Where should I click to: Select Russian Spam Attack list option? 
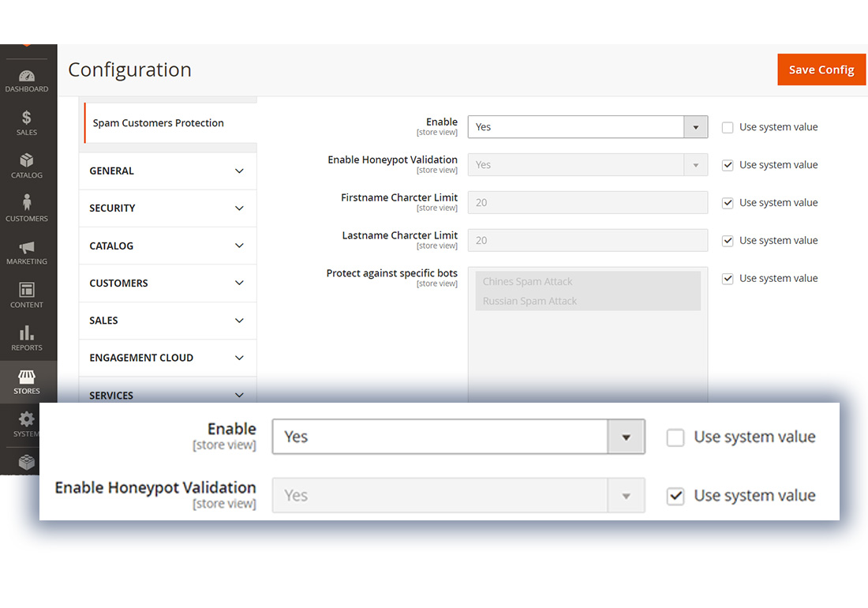click(529, 301)
